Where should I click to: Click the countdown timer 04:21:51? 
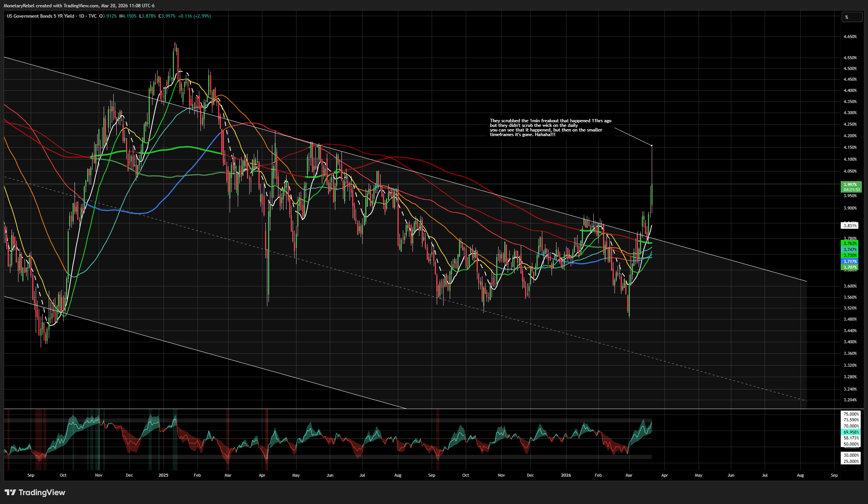tap(851, 190)
